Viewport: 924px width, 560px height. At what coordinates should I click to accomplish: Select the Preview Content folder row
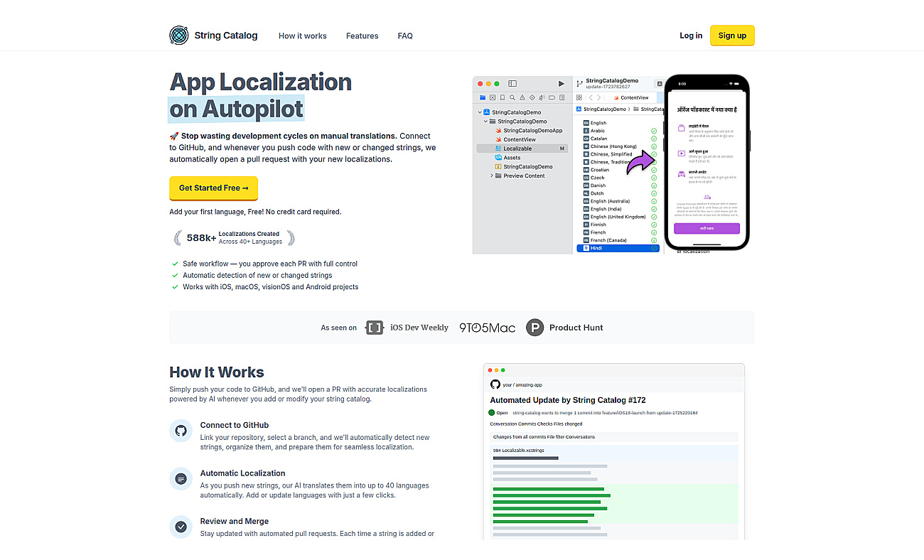tap(519, 176)
